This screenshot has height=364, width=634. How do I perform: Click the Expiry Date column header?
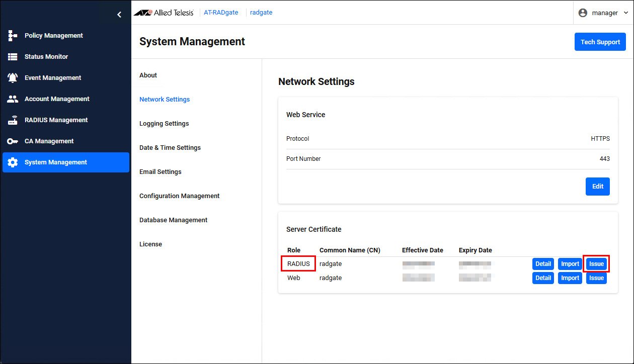point(475,250)
